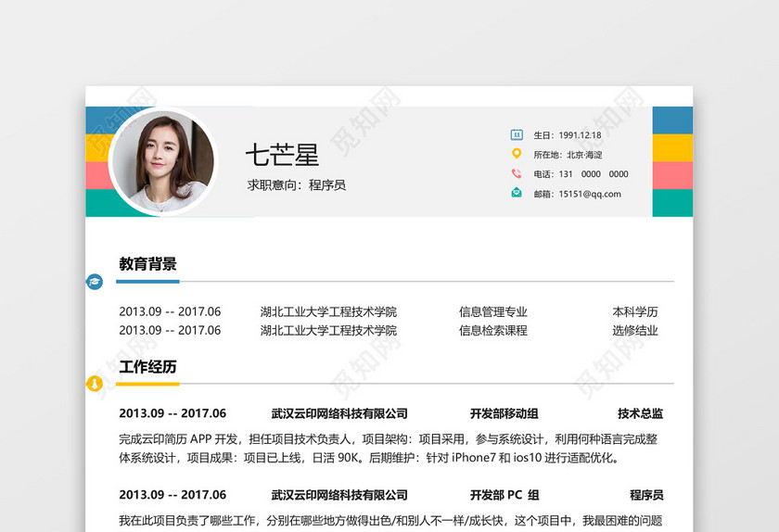Click the tie icon beside 工作经历
The height and width of the screenshot is (532, 779).
95,384
